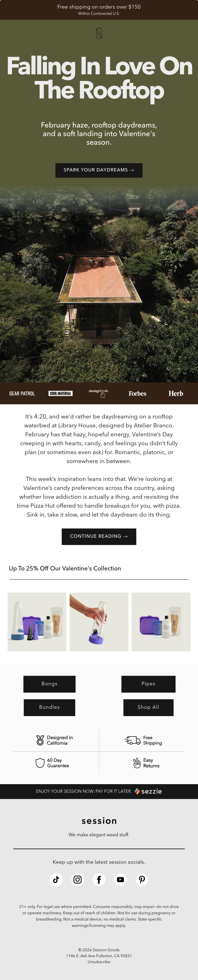Click the Continue Reading button
Screen dimensions: 198x980
point(99,536)
